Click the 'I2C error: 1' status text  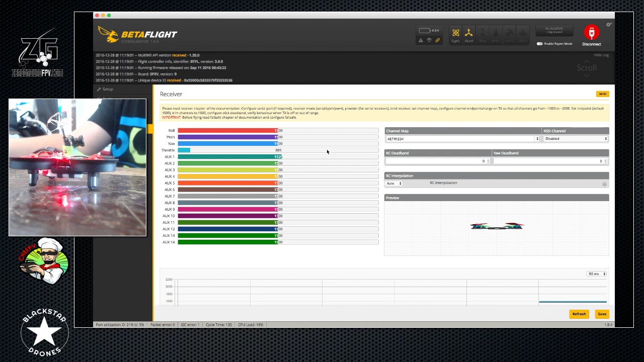pyautogui.click(x=190, y=325)
